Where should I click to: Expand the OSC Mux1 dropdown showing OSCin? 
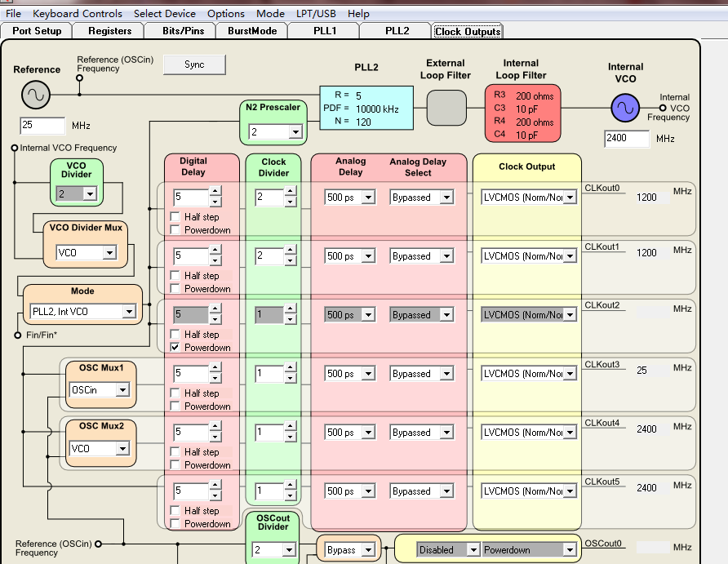[x=122, y=390]
